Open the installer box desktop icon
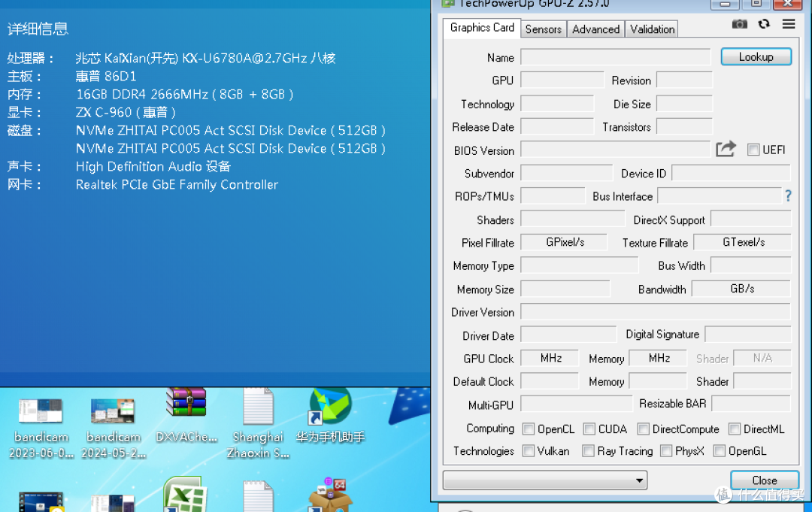The height and width of the screenshot is (512, 812). (x=330, y=495)
